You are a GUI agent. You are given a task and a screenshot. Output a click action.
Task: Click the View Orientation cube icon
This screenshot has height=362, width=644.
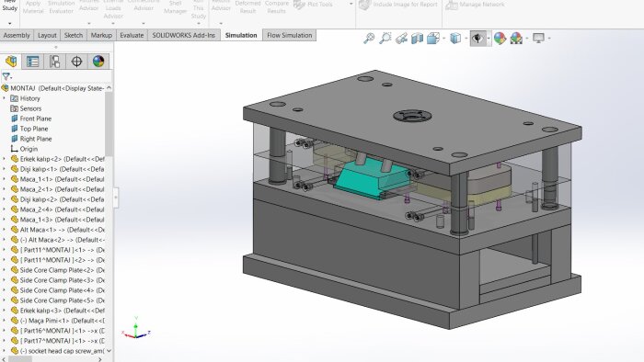tap(433, 38)
